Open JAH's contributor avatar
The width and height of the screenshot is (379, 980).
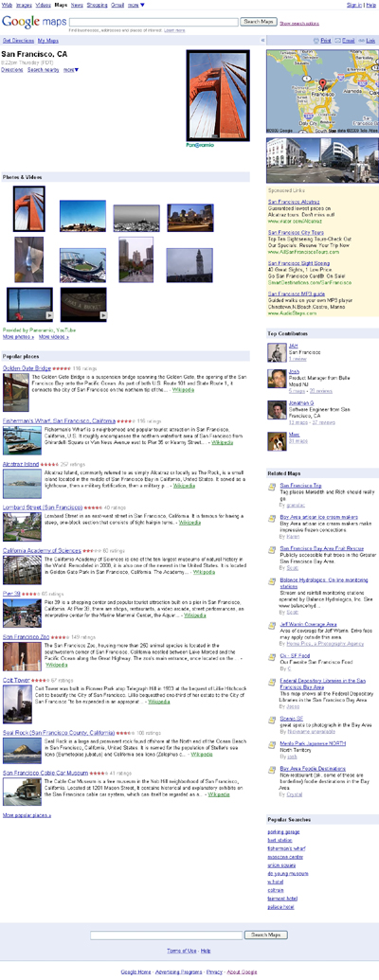pyautogui.click(x=277, y=353)
